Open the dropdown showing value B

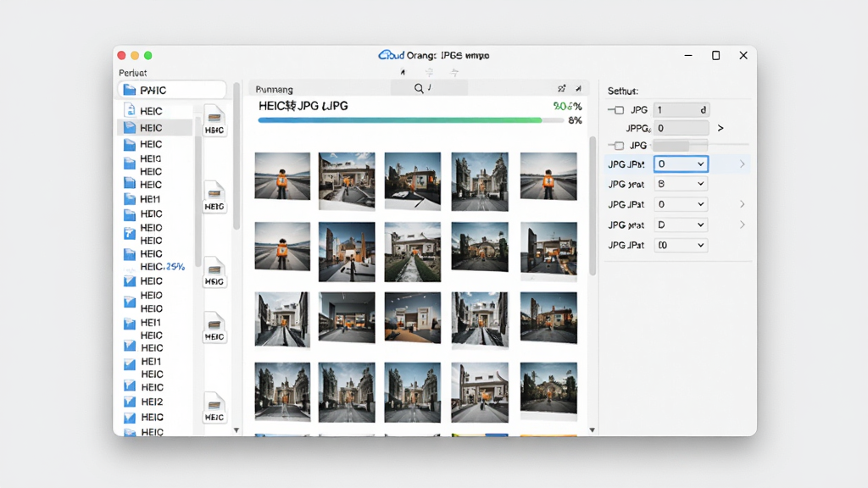click(681, 184)
